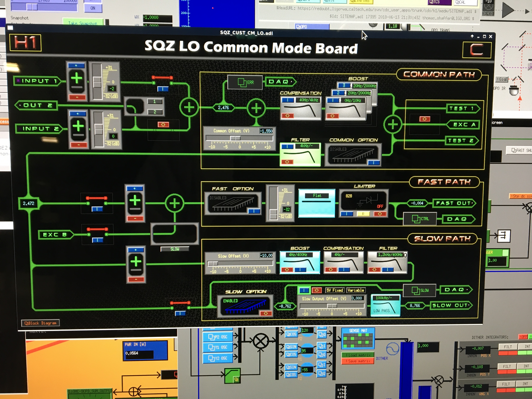Click the Common Offset (V) slider
This screenshot has height=399, width=532.
[239, 138]
